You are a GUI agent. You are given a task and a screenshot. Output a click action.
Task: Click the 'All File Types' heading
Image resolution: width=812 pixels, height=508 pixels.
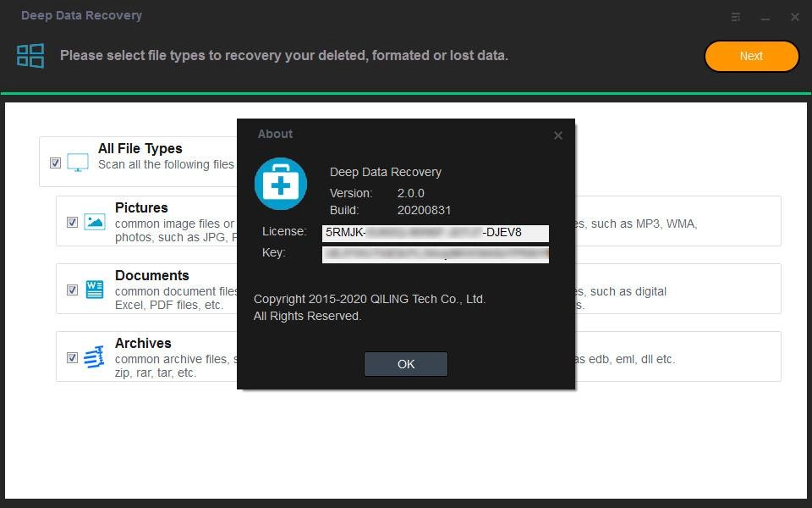140,149
